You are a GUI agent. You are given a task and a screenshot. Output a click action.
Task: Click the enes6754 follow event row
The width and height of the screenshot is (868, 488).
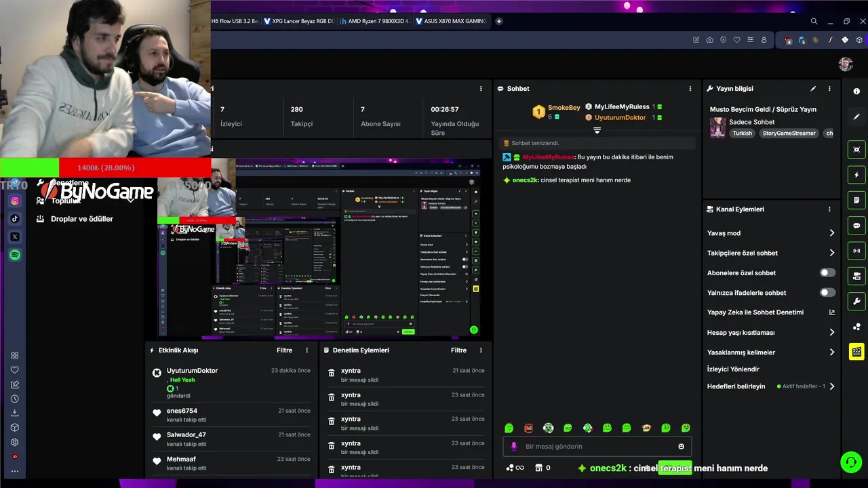click(x=231, y=415)
